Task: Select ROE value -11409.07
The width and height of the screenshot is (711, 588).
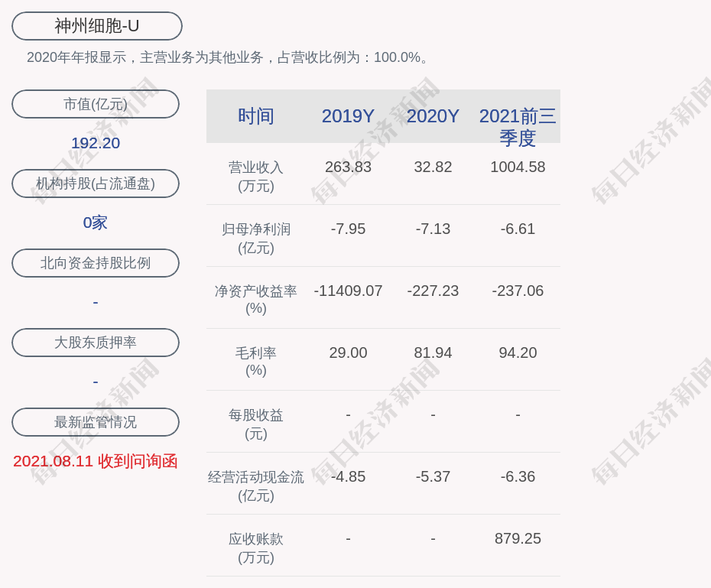Action: pos(348,291)
